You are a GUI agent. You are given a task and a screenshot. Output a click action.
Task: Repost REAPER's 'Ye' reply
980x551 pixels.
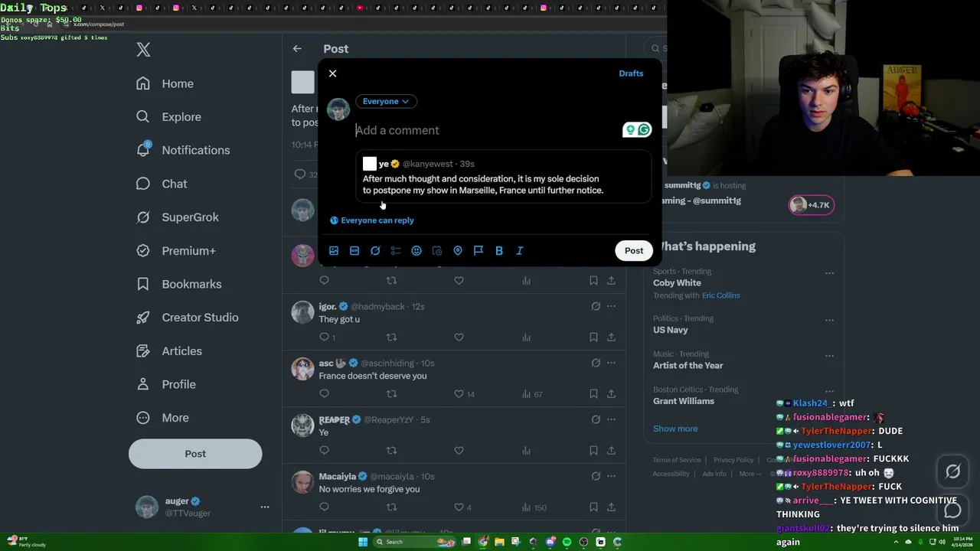[391, 450]
